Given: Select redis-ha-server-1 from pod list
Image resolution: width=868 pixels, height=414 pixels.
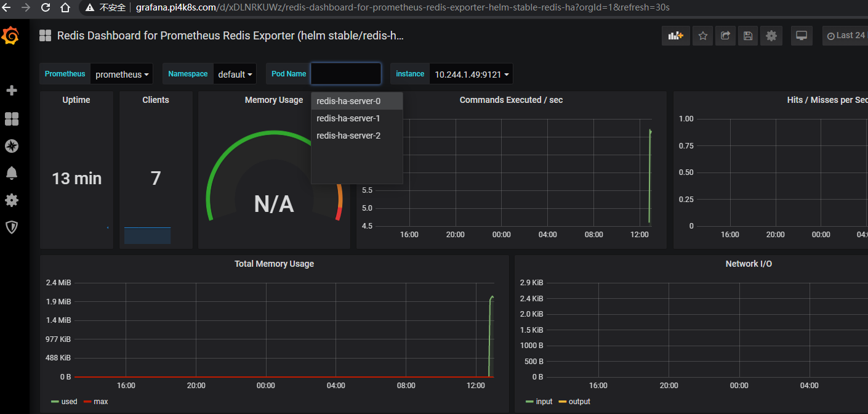Looking at the screenshot, I should tap(357, 118).
